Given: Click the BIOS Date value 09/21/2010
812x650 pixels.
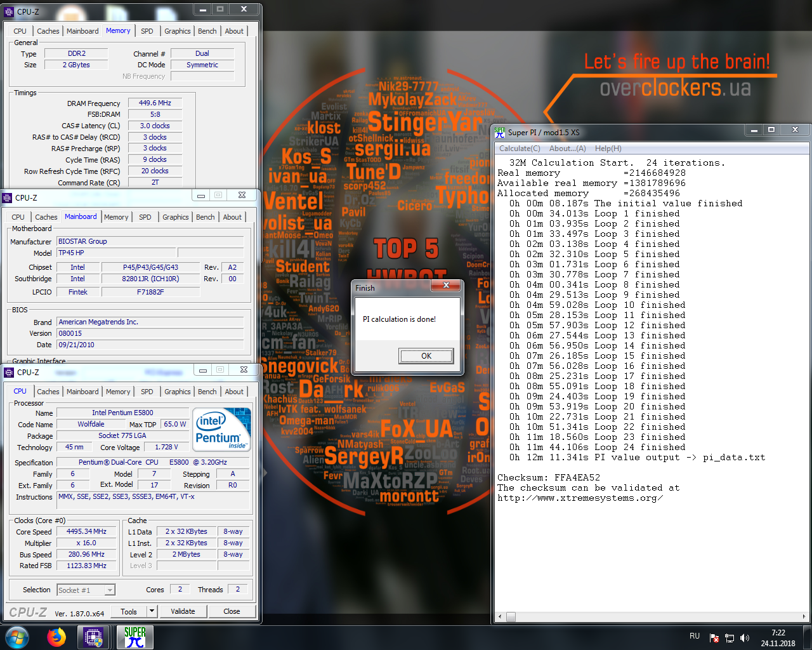Looking at the screenshot, I should (150, 345).
